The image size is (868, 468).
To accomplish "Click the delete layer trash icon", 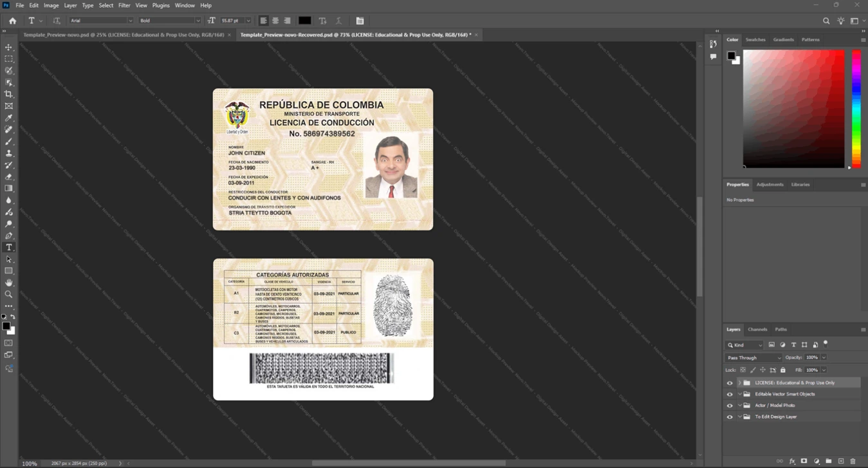I will pos(853,461).
